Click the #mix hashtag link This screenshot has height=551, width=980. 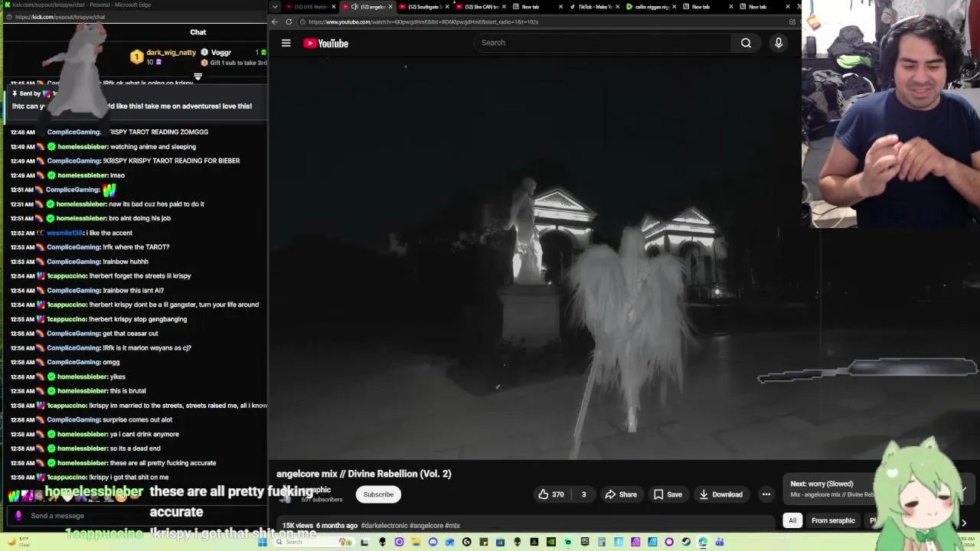pyautogui.click(x=452, y=526)
